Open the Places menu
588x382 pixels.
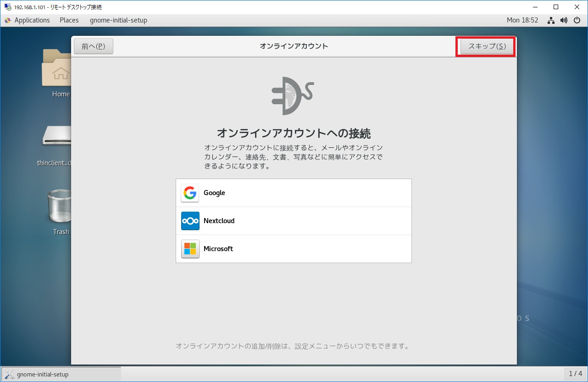pos(69,20)
